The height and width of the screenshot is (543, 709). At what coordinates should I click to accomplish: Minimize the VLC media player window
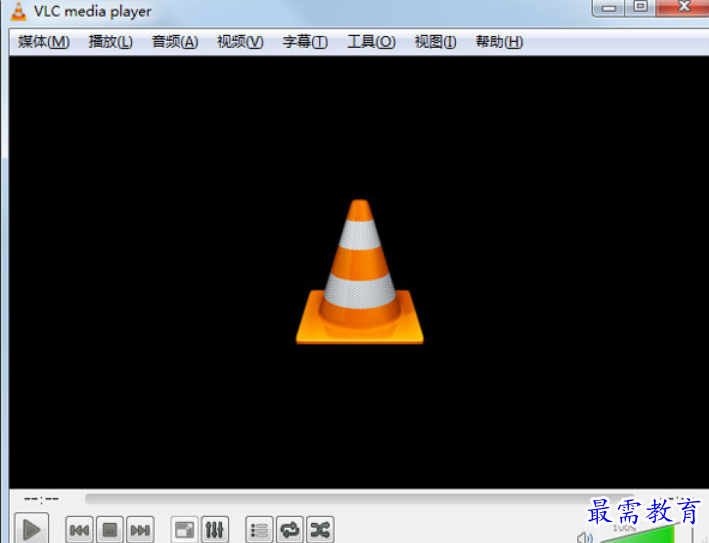click(609, 8)
